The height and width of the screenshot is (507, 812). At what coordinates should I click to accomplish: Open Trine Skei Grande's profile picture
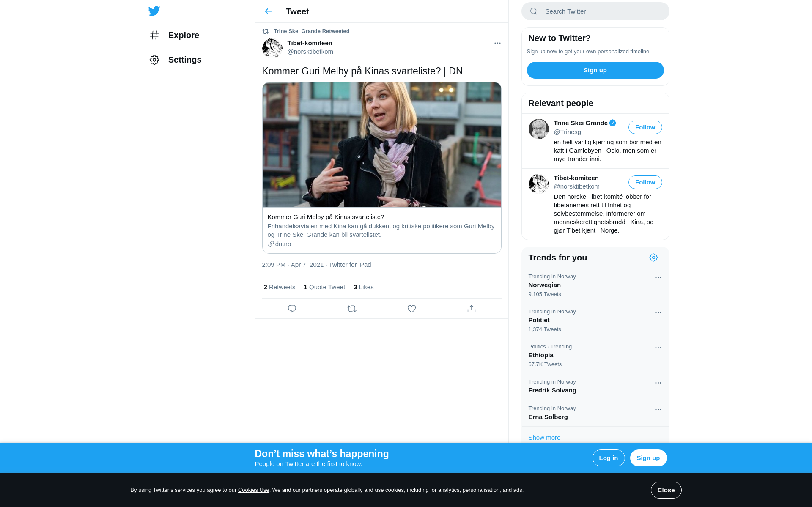539,129
